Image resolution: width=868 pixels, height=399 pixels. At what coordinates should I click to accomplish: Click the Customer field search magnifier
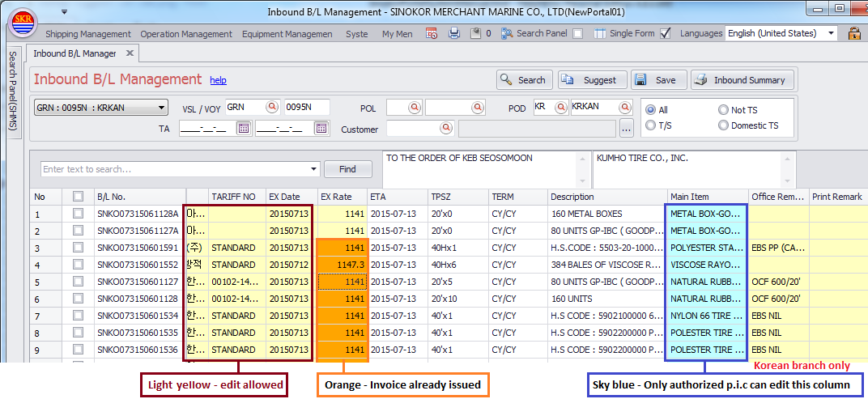445,128
